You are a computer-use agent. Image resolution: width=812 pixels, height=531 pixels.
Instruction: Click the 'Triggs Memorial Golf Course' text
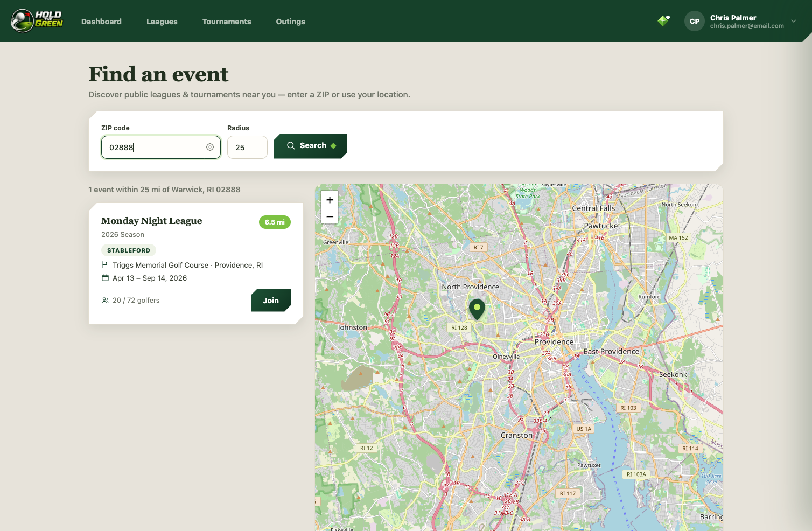[160, 265]
